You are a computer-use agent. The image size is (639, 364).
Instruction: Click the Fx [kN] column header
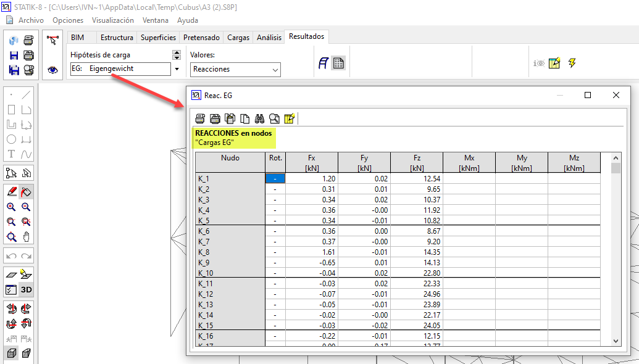tap(312, 162)
